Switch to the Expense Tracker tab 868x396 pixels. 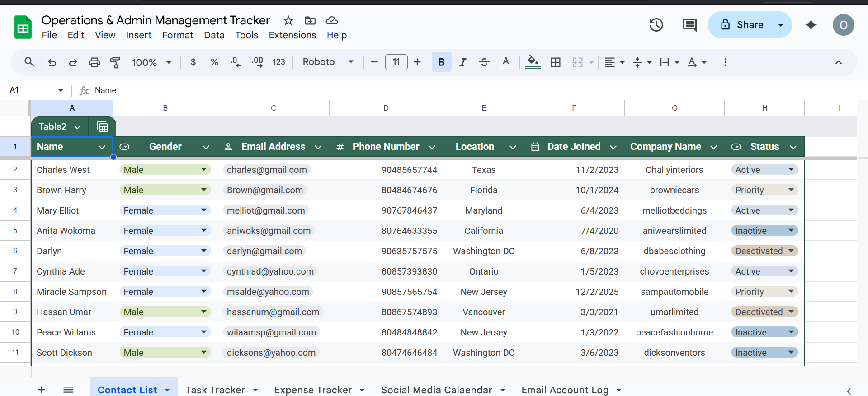coord(313,390)
